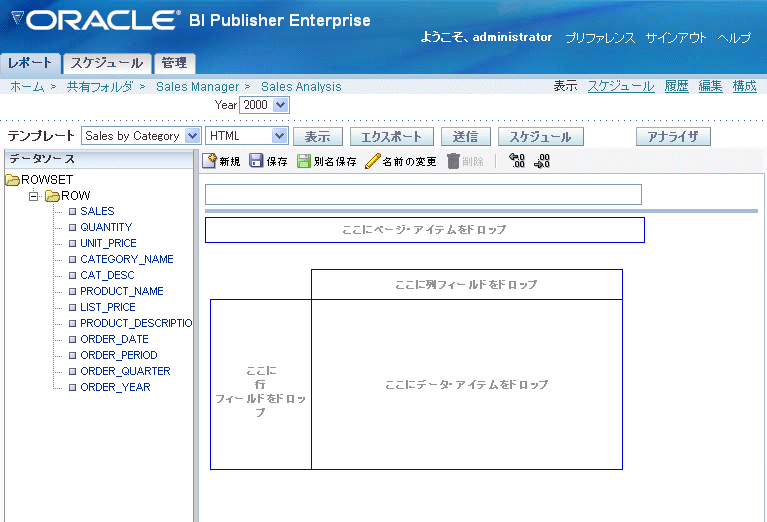Click the エクスポート button
The width and height of the screenshot is (767, 522).
pos(391,136)
